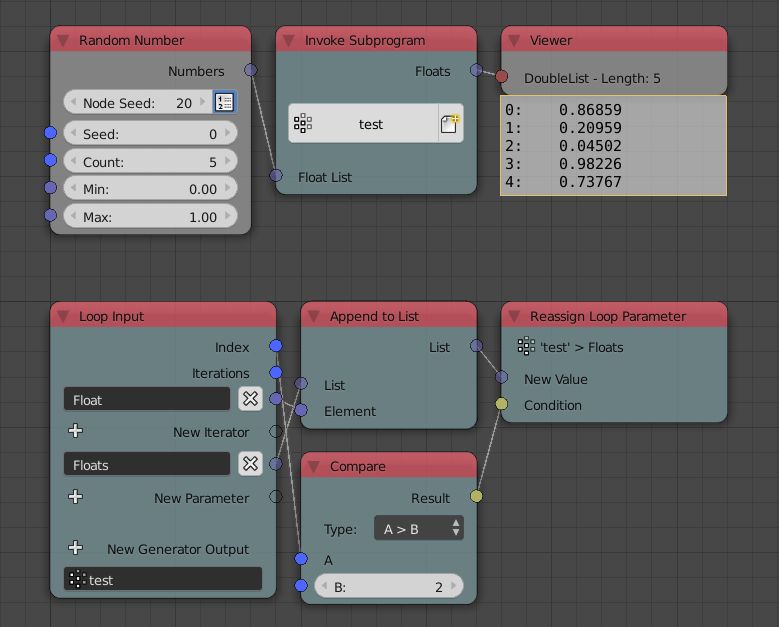Click the Float iterator name field
The image size is (779, 627).
(x=147, y=399)
